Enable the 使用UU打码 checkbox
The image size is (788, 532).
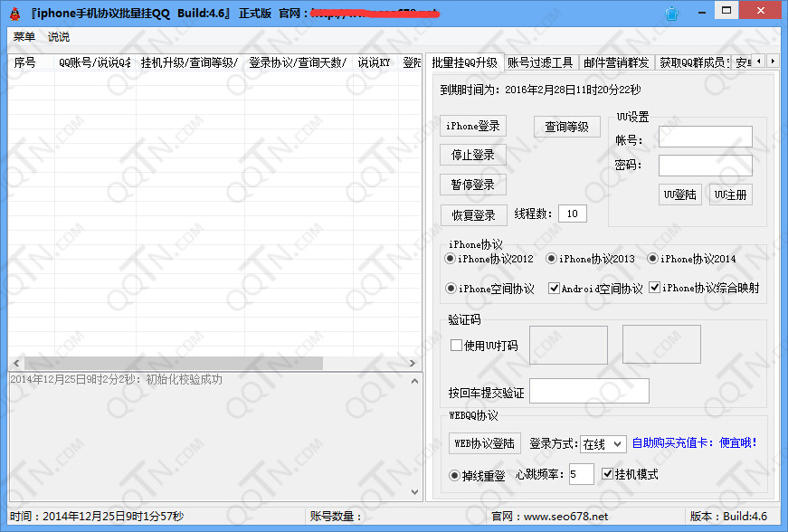[457, 345]
